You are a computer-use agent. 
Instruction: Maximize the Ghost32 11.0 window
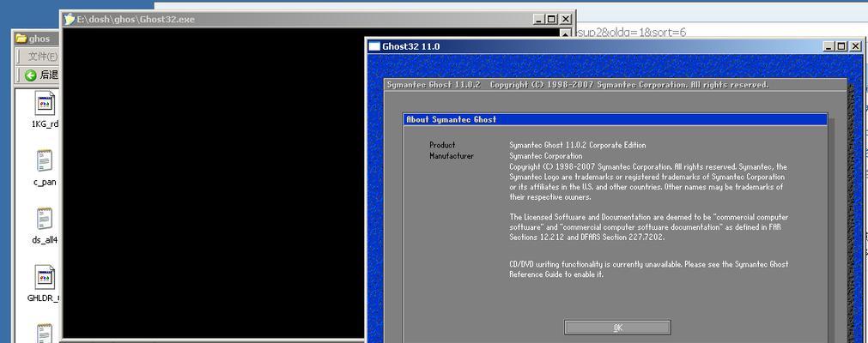[841, 46]
